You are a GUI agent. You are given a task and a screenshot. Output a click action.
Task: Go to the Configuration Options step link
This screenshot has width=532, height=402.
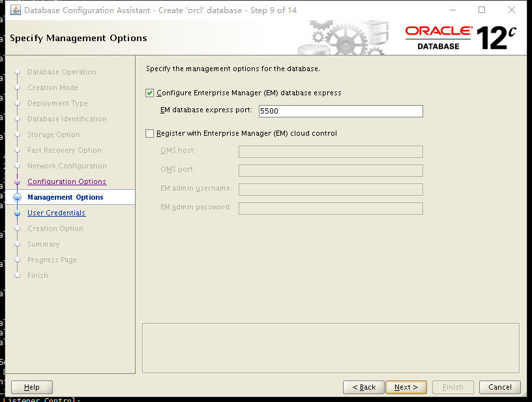click(x=67, y=181)
